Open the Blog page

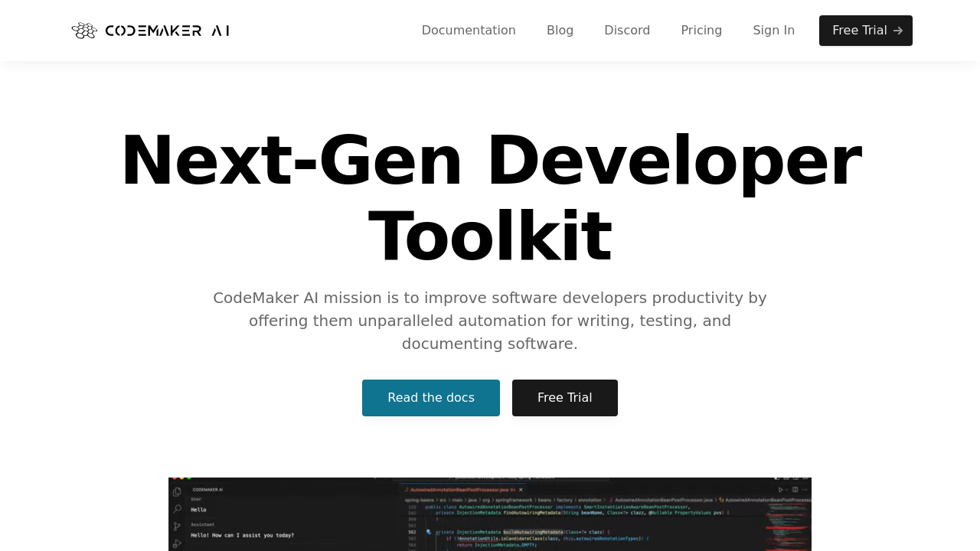click(x=560, y=29)
